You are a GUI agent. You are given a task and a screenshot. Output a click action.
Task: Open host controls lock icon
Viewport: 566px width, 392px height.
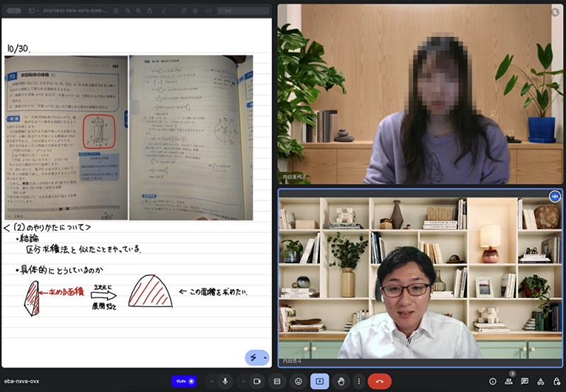[557, 381]
